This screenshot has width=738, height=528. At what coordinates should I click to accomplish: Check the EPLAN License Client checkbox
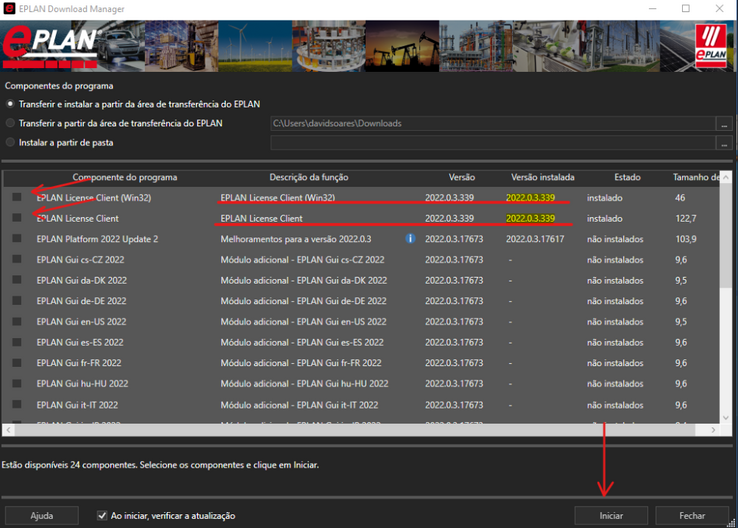17,218
